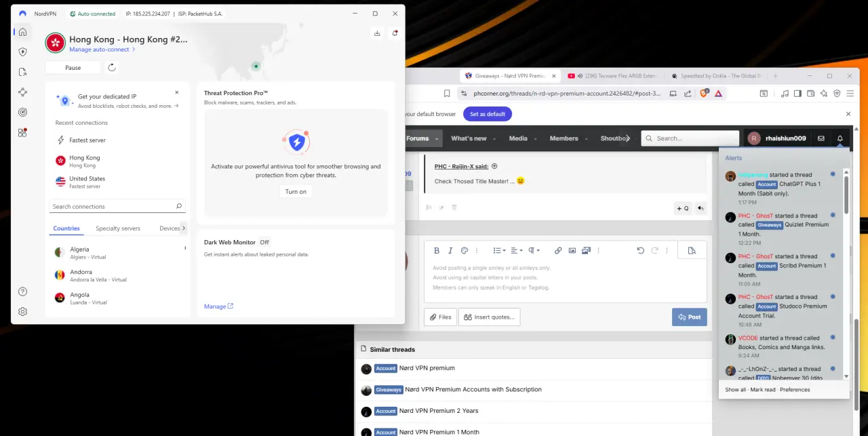
Task: Set browser as default button
Action: (488, 114)
